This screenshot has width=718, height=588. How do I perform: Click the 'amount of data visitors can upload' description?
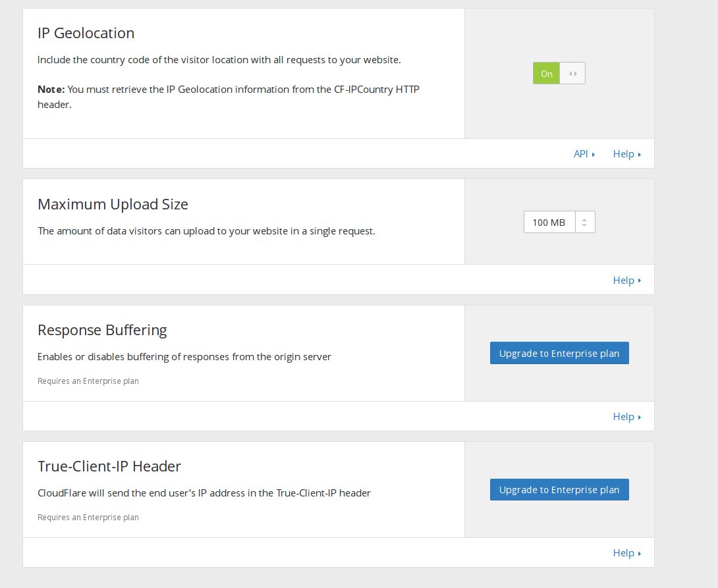pos(206,231)
